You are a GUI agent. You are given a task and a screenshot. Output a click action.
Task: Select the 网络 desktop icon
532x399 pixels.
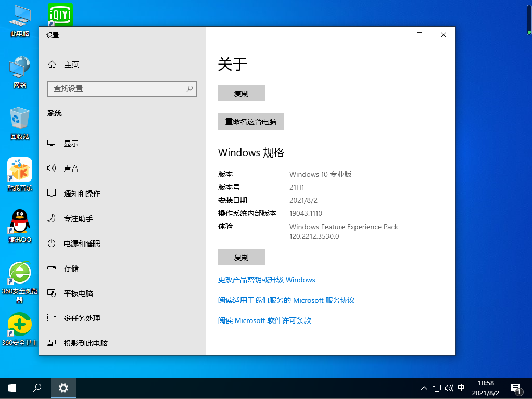coord(20,72)
